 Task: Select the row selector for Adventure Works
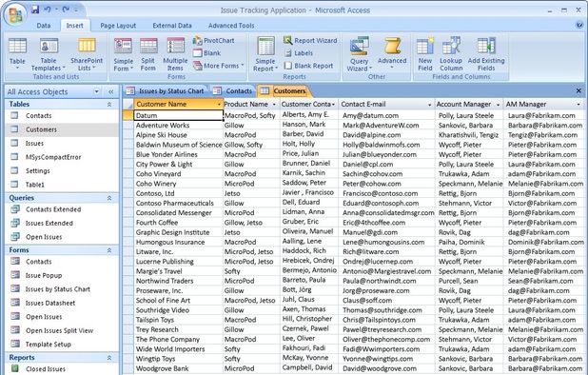(128, 126)
